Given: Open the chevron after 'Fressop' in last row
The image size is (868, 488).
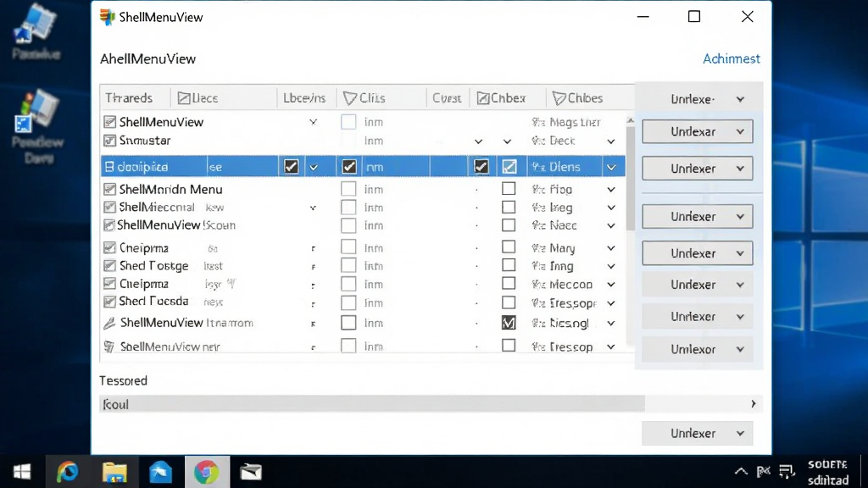Looking at the screenshot, I should (x=611, y=347).
